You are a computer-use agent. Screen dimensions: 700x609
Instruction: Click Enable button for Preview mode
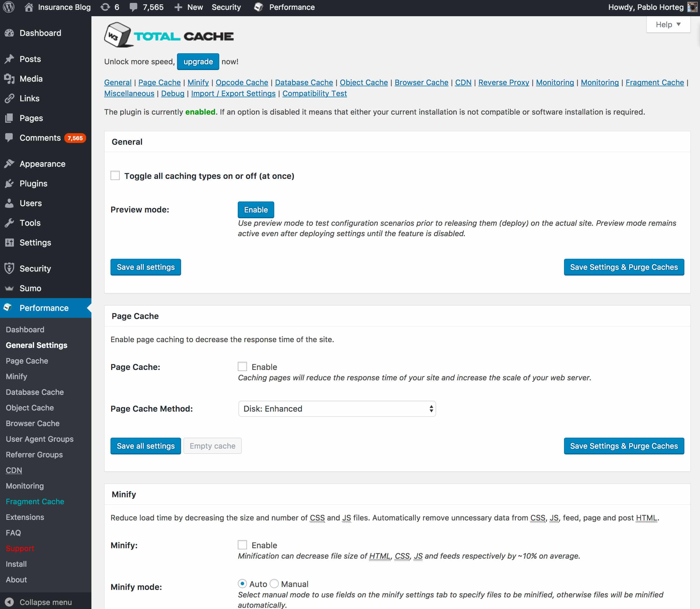click(x=256, y=210)
